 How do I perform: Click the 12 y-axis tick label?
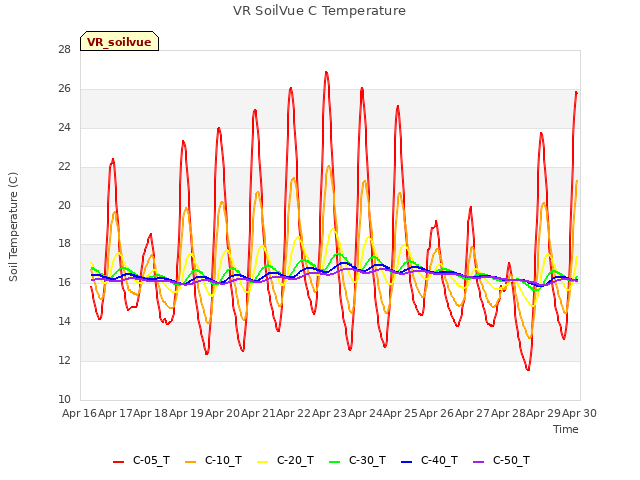coord(64,360)
